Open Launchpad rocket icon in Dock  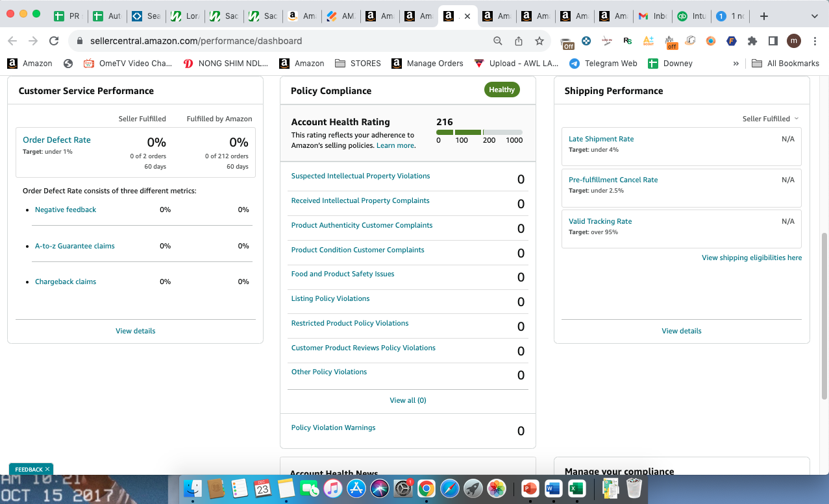pos(473,488)
